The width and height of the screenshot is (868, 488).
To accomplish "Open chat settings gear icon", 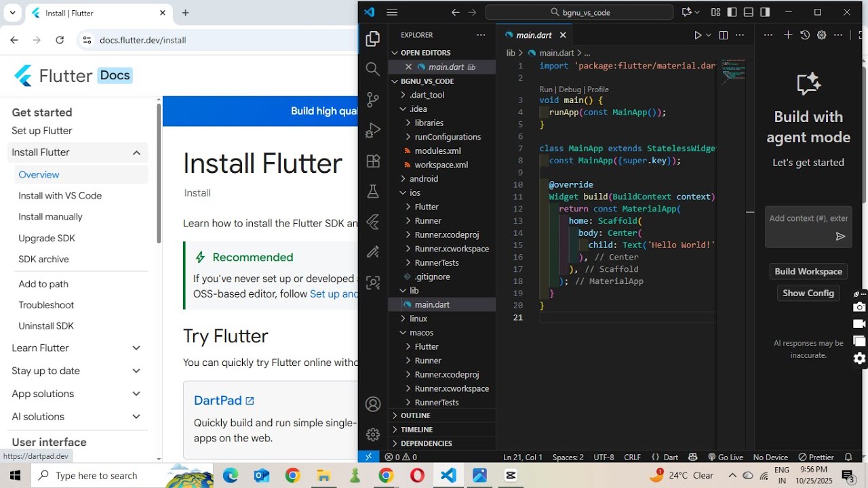I will 822,35.
